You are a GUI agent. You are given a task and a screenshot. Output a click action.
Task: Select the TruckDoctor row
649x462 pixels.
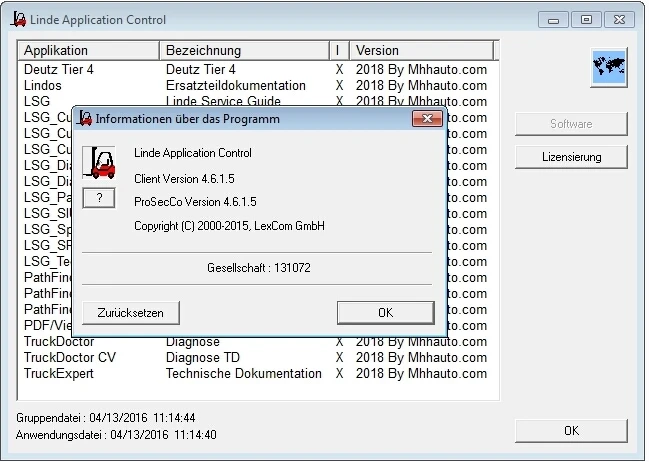pos(258,342)
